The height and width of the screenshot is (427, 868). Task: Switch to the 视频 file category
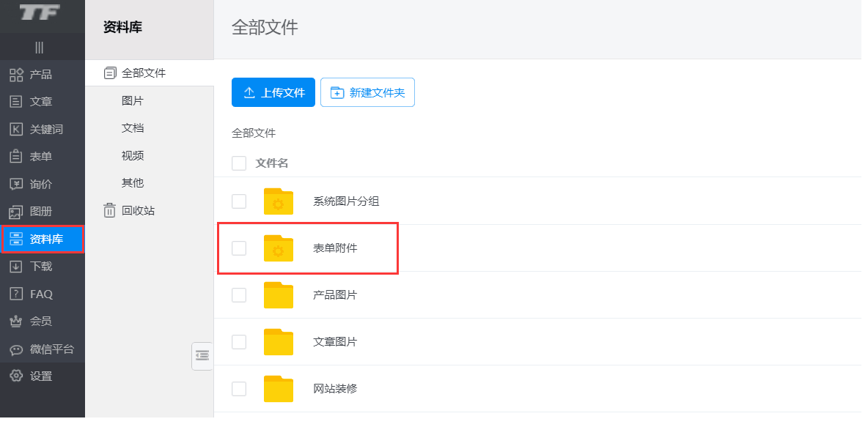(133, 155)
